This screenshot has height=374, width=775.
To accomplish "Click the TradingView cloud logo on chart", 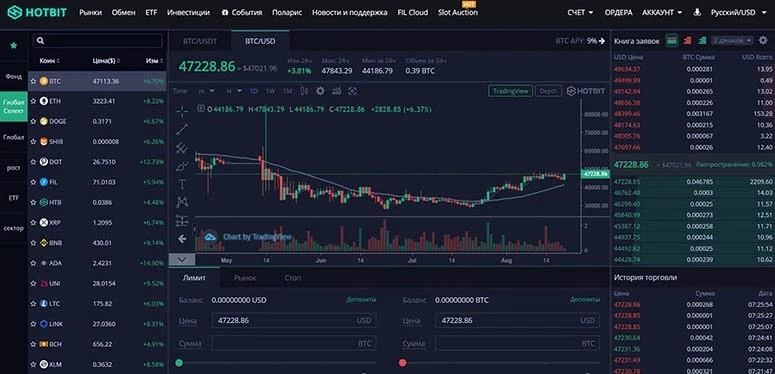I will point(211,237).
